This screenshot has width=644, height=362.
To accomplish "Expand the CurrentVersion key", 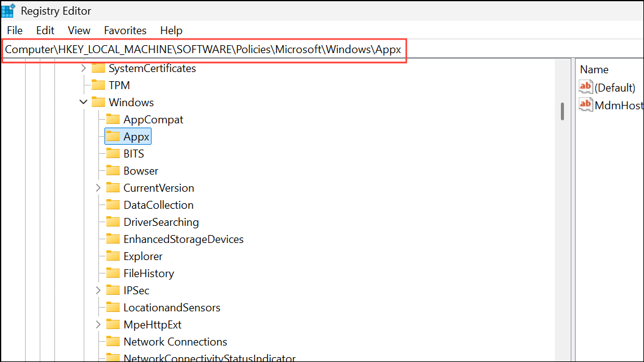I will [98, 188].
